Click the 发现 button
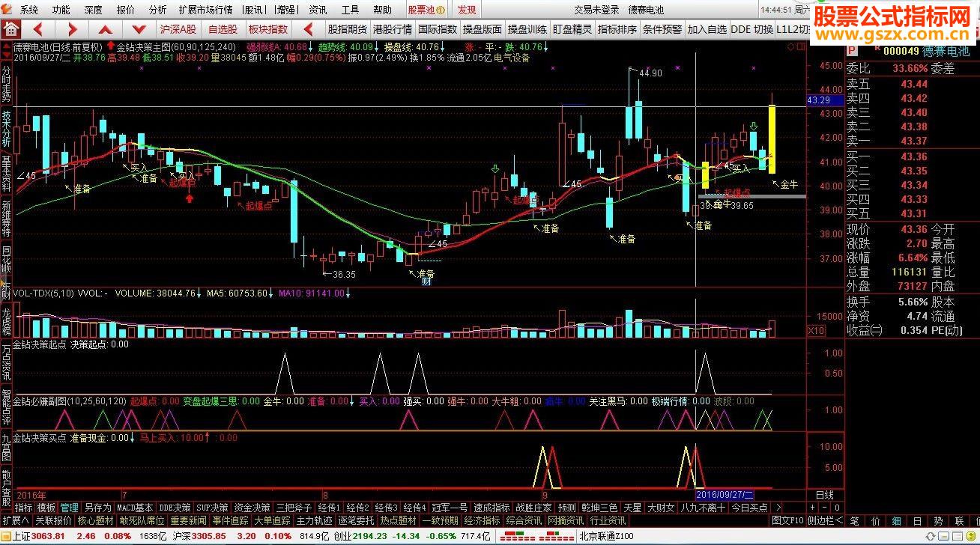Viewport: 980px width, 545px height. [467, 10]
